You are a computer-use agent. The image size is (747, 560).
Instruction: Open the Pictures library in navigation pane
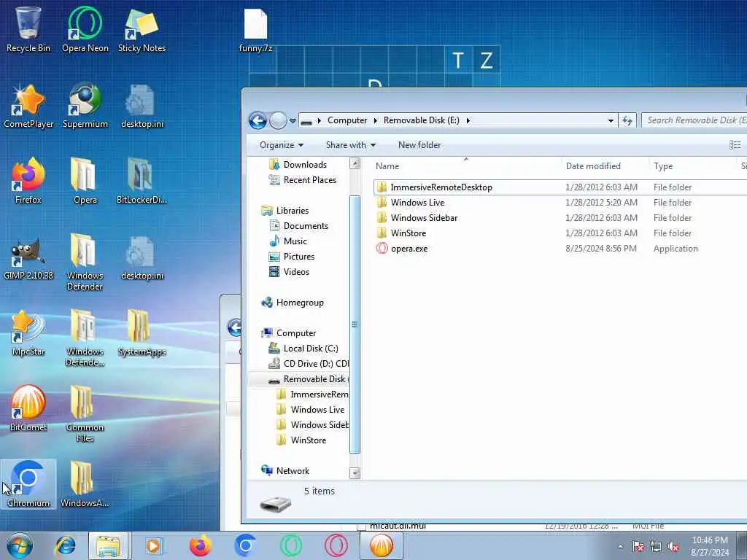click(x=298, y=256)
